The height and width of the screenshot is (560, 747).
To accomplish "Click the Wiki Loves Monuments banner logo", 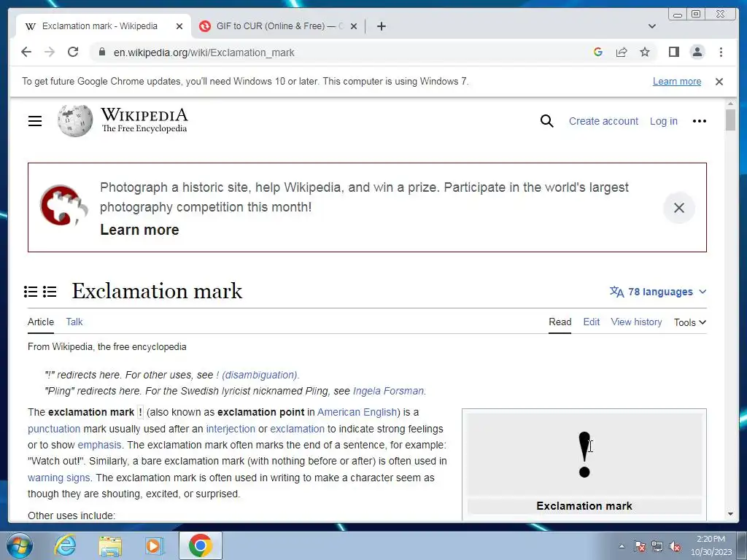I will point(64,205).
